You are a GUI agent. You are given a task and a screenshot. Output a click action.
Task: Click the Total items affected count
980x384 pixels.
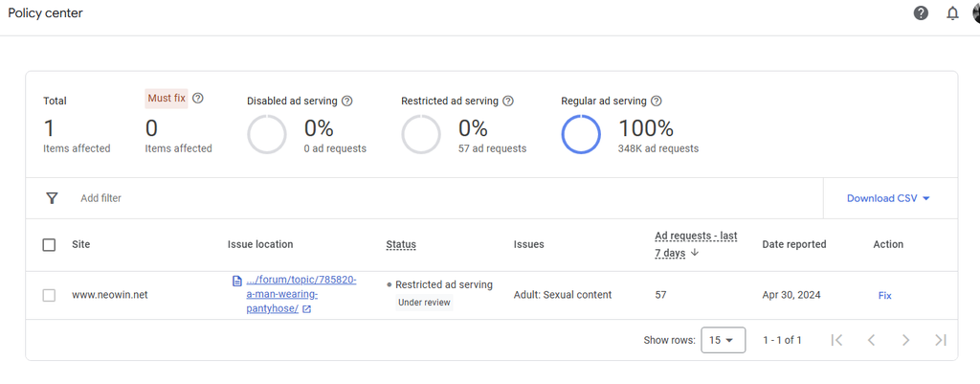pyautogui.click(x=49, y=129)
